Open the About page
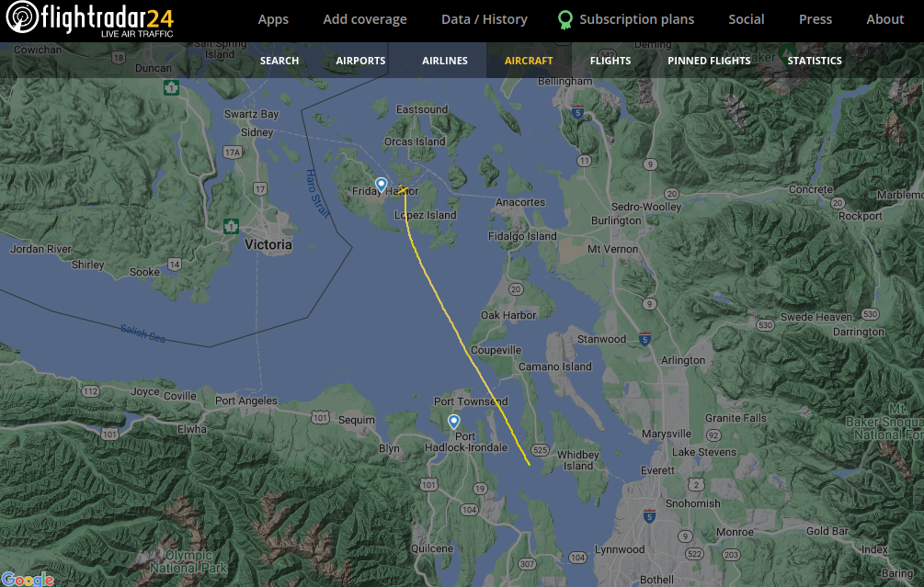The width and height of the screenshot is (924, 587). point(885,19)
